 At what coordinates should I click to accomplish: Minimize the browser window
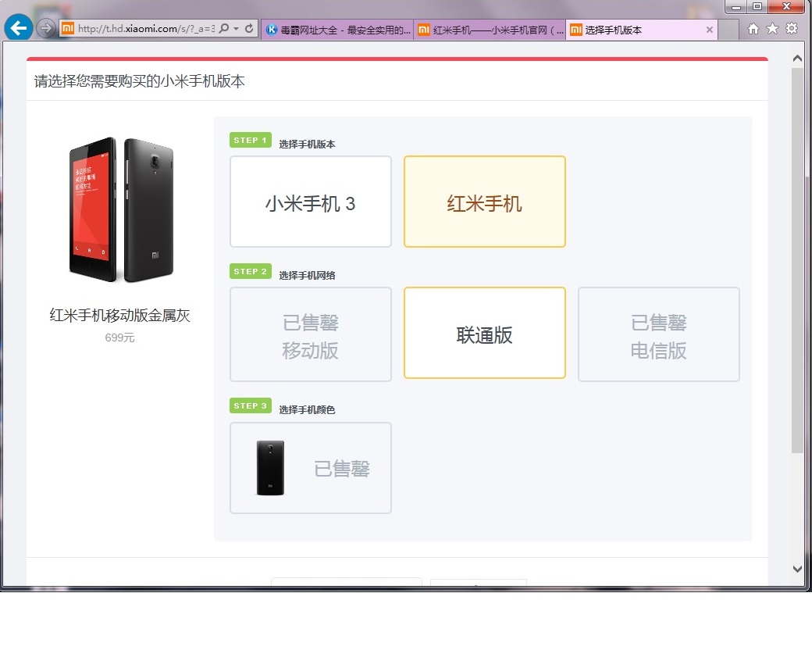click(735, 7)
